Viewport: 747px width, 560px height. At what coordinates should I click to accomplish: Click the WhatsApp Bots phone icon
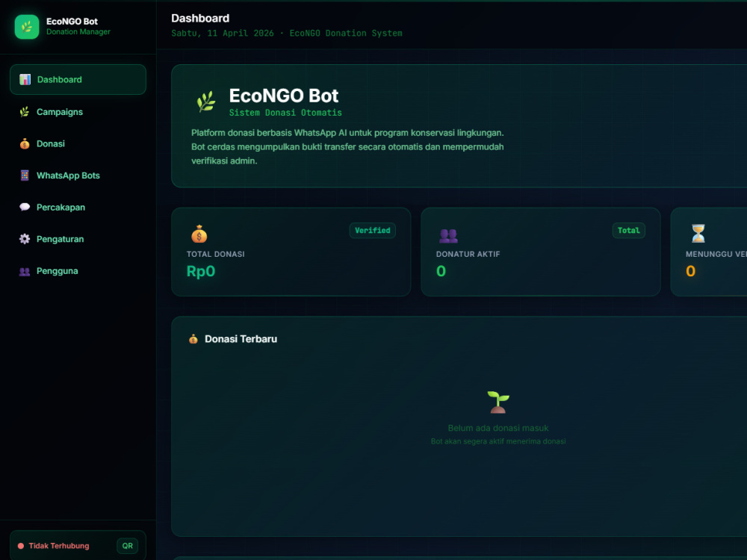(x=25, y=175)
